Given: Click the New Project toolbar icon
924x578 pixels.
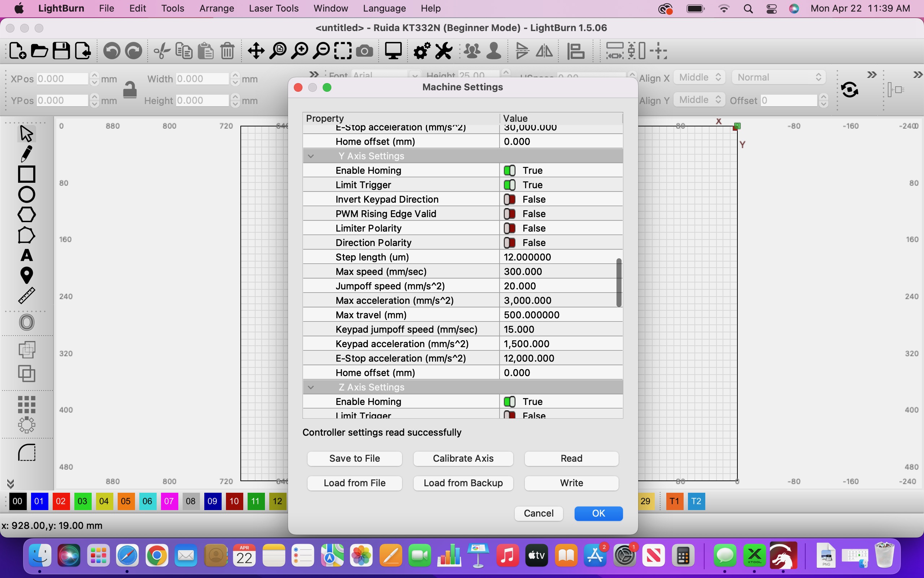Looking at the screenshot, I should click(18, 51).
